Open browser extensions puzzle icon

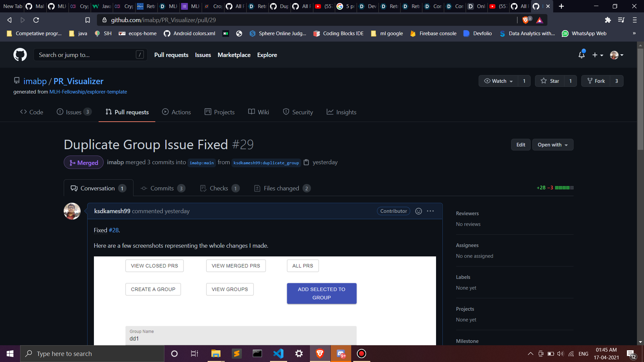click(x=608, y=20)
